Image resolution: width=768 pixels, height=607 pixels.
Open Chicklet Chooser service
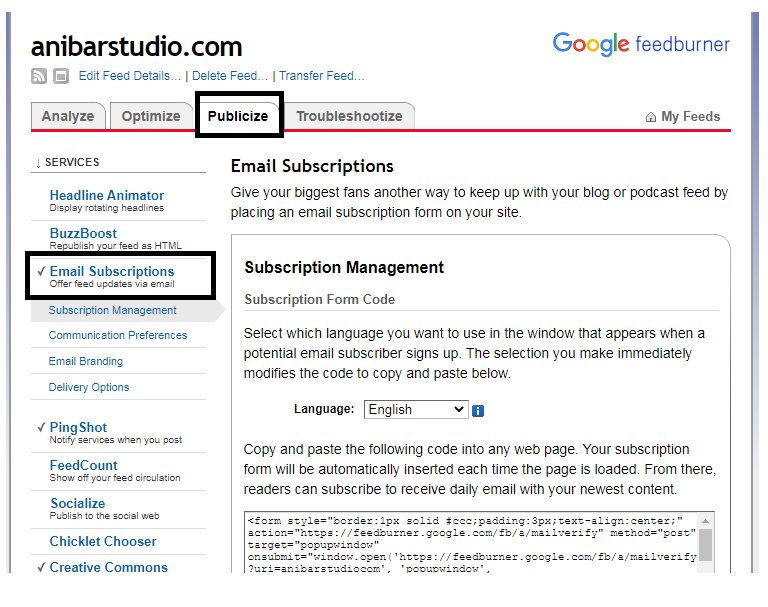click(x=103, y=541)
